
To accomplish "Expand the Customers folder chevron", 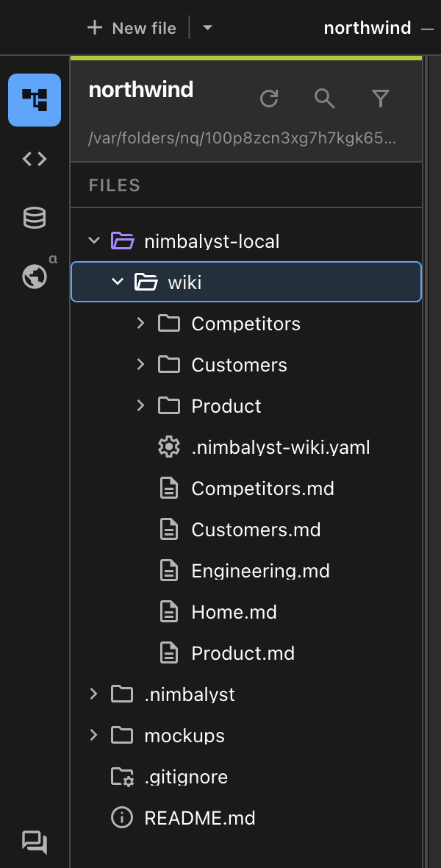I will coord(140,364).
